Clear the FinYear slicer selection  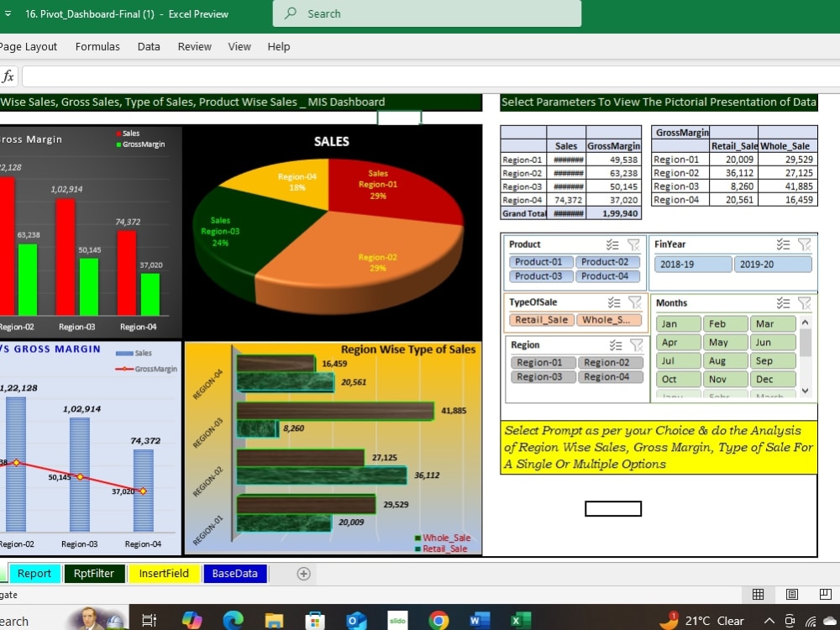click(804, 244)
